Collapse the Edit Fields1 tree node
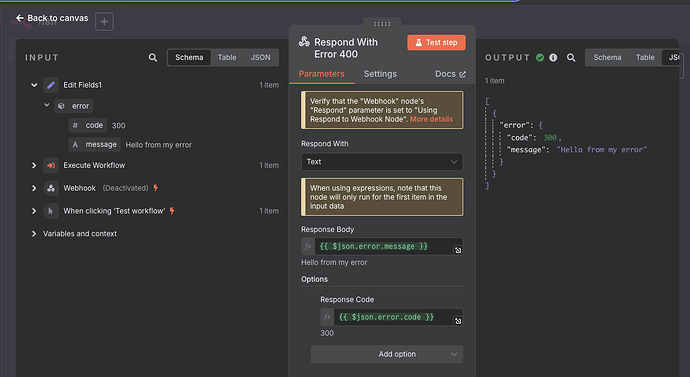The height and width of the screenshot is (377, 690). click(34, 85)
